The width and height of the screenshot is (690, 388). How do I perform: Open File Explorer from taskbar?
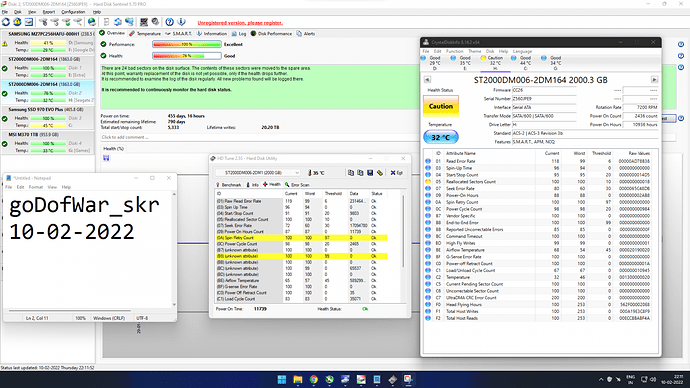pos(298,379)
